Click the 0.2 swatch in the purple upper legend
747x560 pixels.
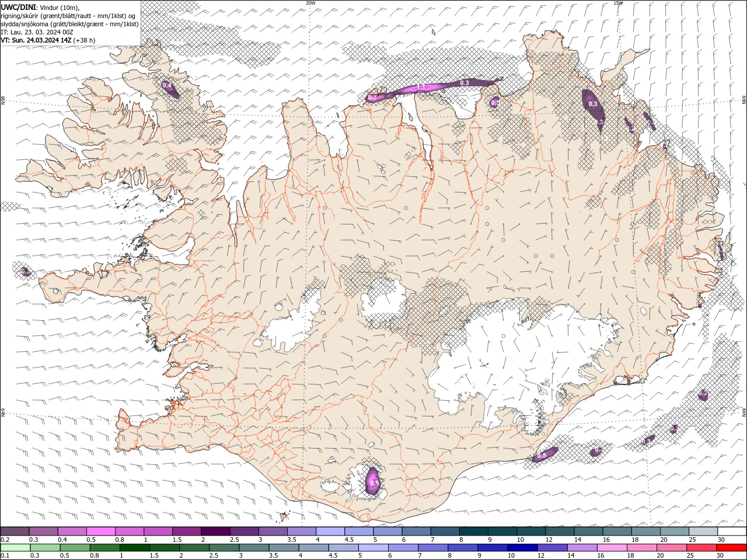tap(15, 531)
